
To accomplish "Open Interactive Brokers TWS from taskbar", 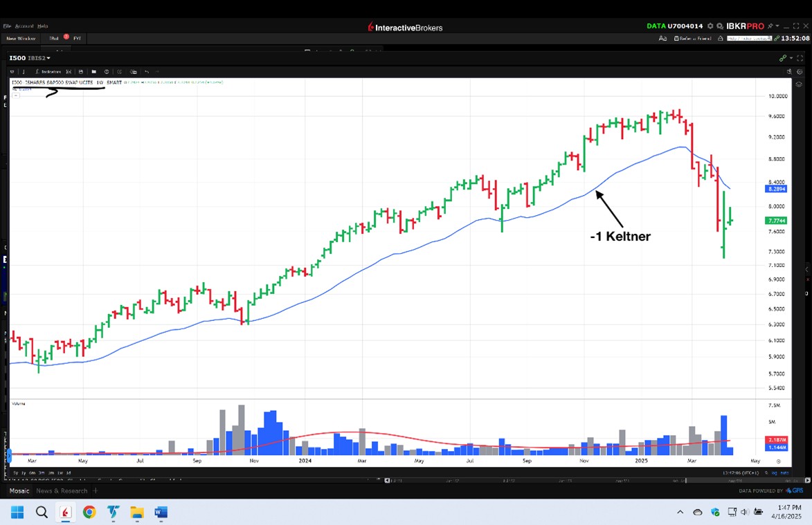I will [66, 513].
